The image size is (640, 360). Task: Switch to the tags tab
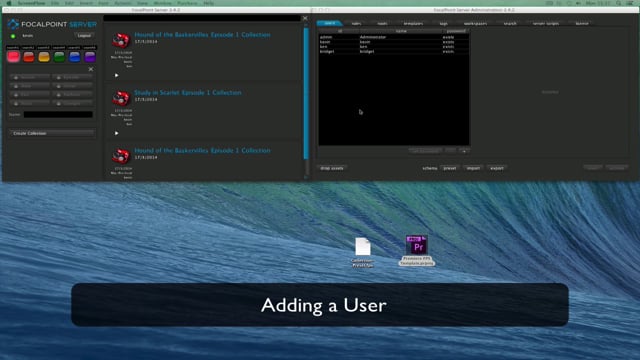pyautogui.click(x=443, y=24)
